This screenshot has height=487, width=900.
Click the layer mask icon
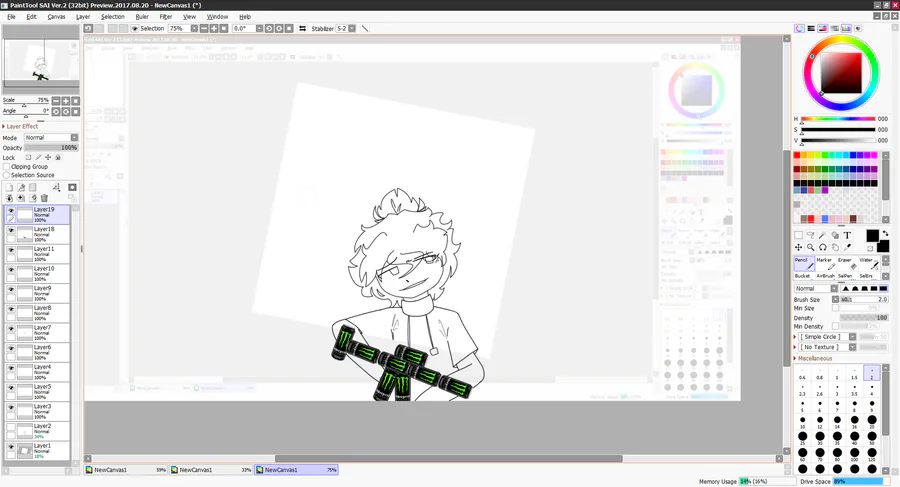[x=72, y=187]
